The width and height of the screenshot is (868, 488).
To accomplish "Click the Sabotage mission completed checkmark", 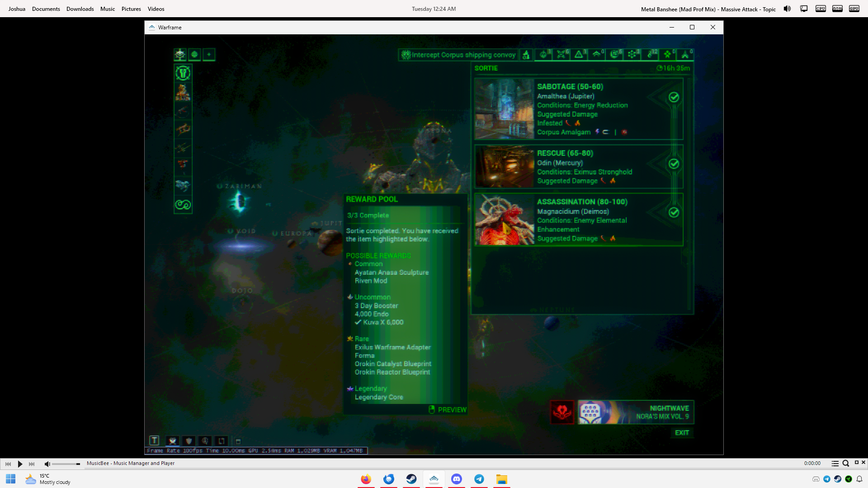I will (x=674, y=97).
